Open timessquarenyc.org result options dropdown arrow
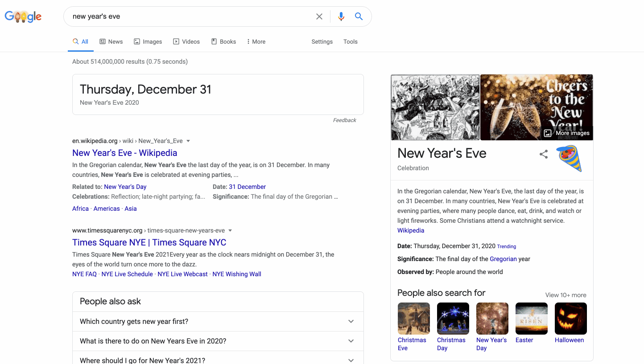Image resolution: width=644 pixels, height=364 pixels. point(230,230)
